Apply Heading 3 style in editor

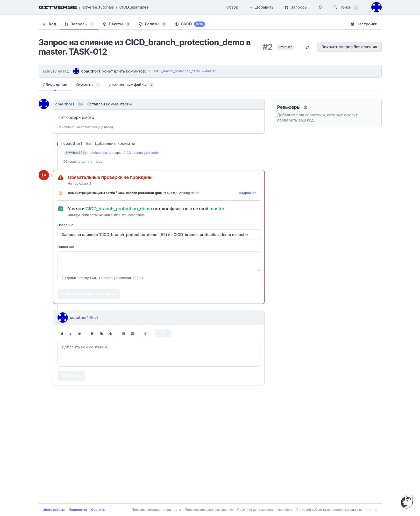point(110,333)
